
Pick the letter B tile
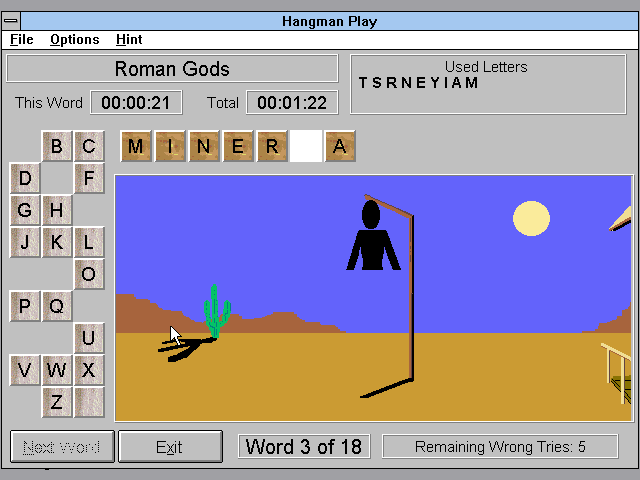click(x=57, y=147)
